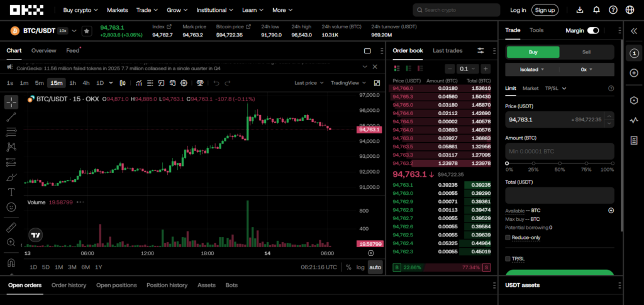Toggle the chart layout rectangle icon
This screenshot has width=644, height=305.
[x=367, y=51]
